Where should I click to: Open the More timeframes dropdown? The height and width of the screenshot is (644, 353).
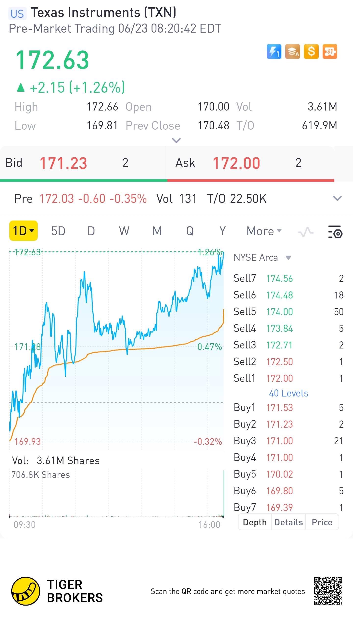point(264,231)
